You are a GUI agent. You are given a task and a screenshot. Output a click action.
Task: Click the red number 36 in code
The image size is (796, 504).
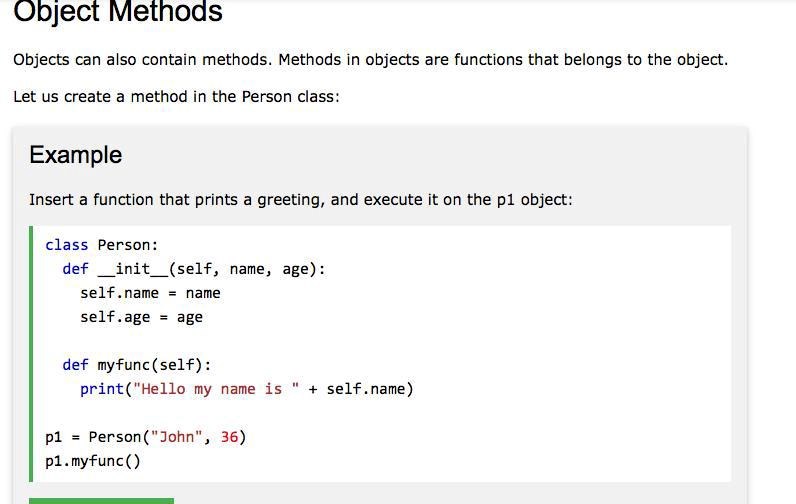tap(229, 437)
